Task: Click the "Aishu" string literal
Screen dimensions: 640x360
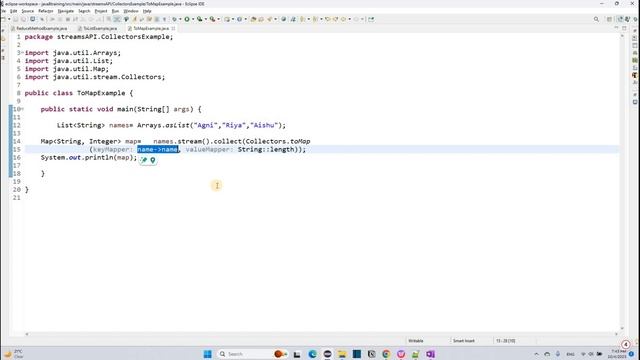Action: (264, 125)
